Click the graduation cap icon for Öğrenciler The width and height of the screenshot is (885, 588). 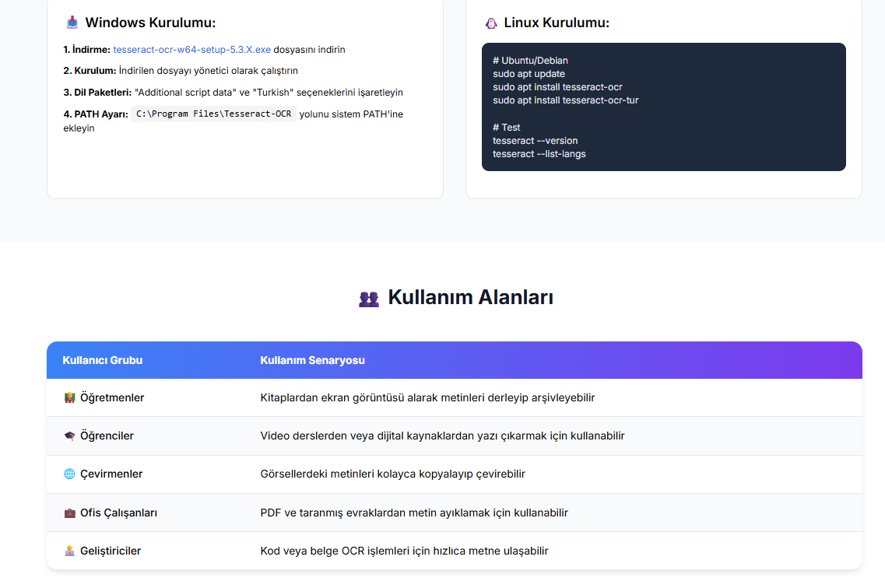(69, 436)
